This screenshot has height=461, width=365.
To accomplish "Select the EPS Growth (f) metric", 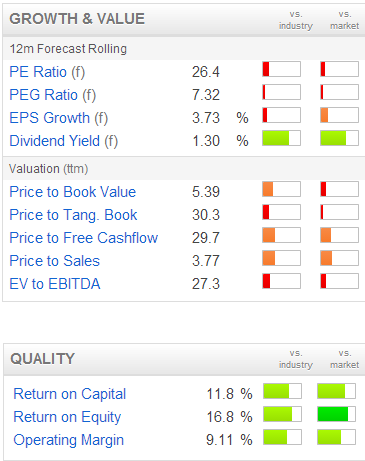I will 59,118.
